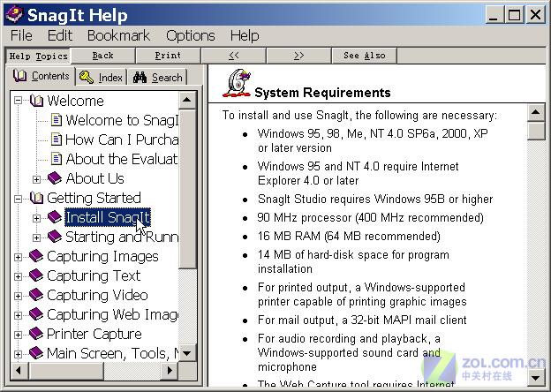Expand the Capturing Web Images node
This screenshot has height=392, width=551.
(x=18, y=315)
